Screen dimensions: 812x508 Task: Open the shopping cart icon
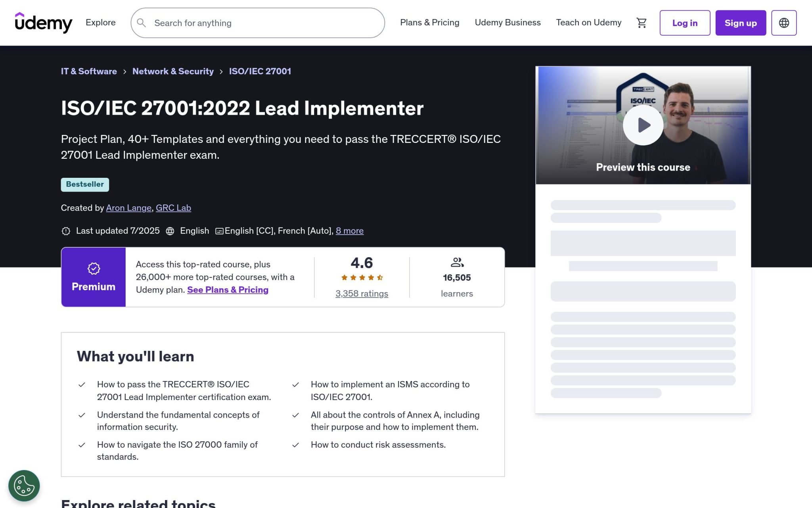click(x=642, y=23)
